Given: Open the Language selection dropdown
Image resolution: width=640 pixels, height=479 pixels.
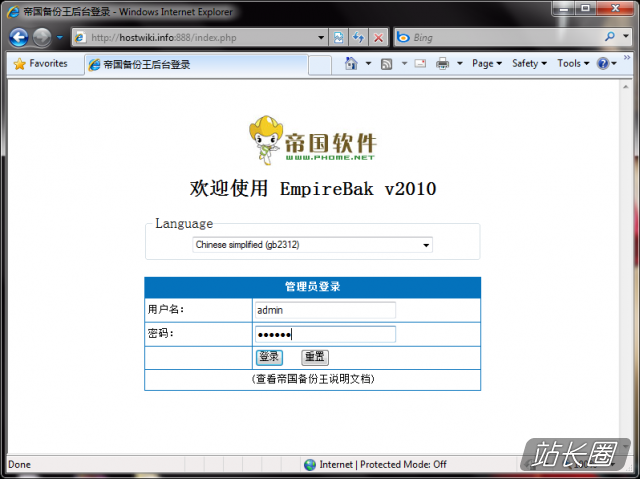Looking at the screenshot, I should pos(312,245).
